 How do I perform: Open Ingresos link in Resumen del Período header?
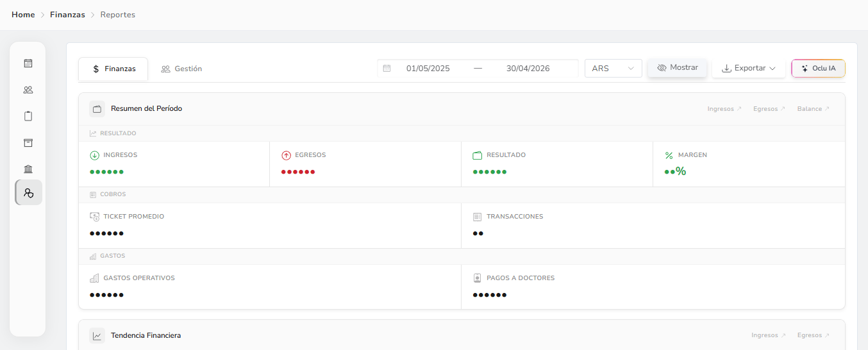[x=724, y=109]
